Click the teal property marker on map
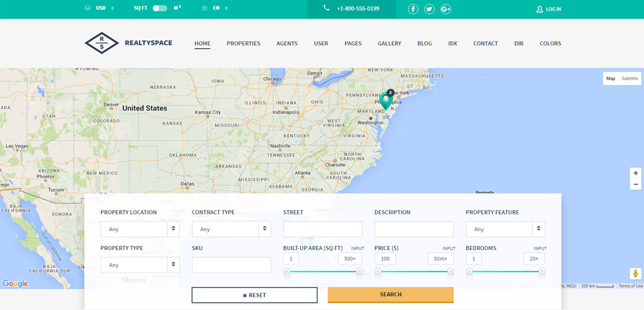Image resolution: width=644 pixels, height=310 pixels. [385, 101]
